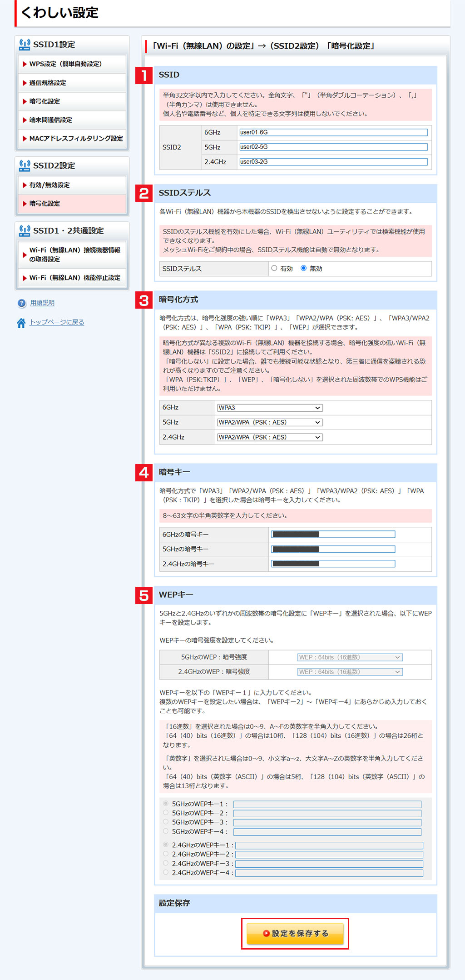Click the 2.4GHzのWEPキー2 text field
Image resolution: width=465 pixels, height=980 pixels.
[x=329, y=855]
